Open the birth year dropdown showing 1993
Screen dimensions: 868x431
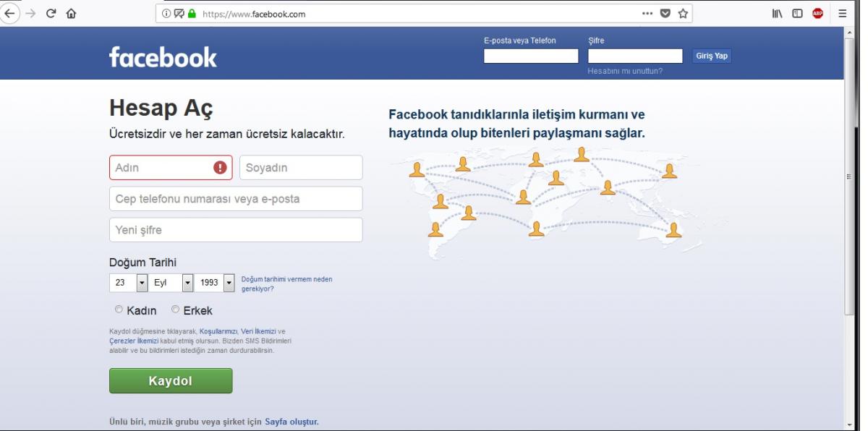[x=216, y=283]
